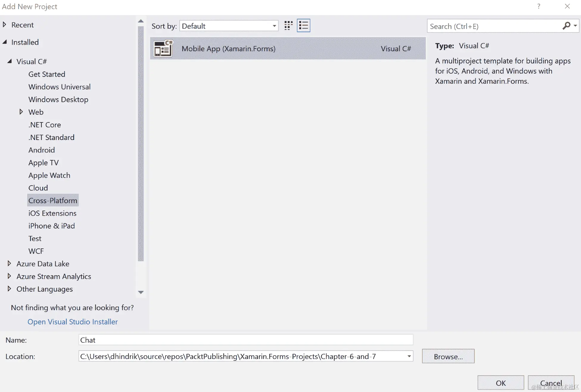Viewport: 581px width, 392px height.
Task: Select the Recent label
Action: tap(23, 25)
